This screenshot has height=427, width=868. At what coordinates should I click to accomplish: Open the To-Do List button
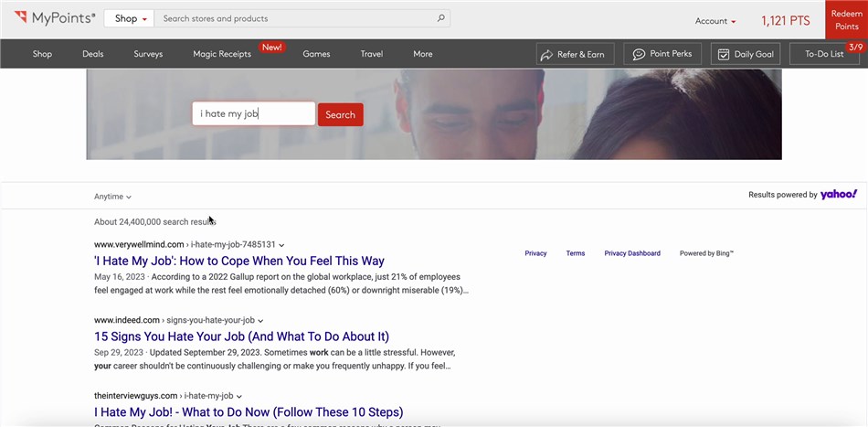tap(824, 54)
